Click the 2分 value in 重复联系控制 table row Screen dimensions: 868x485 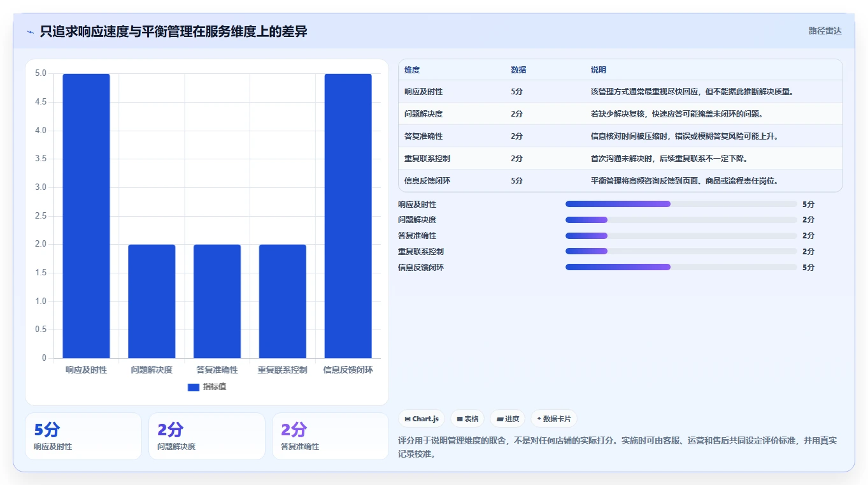coord(516,159)
